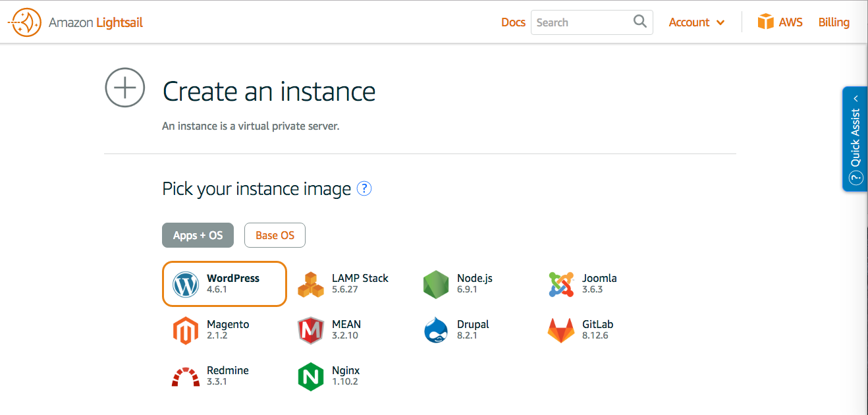The image size is (868, 415).
Task: Select the Redmine icon
Action: pos(186,377)
